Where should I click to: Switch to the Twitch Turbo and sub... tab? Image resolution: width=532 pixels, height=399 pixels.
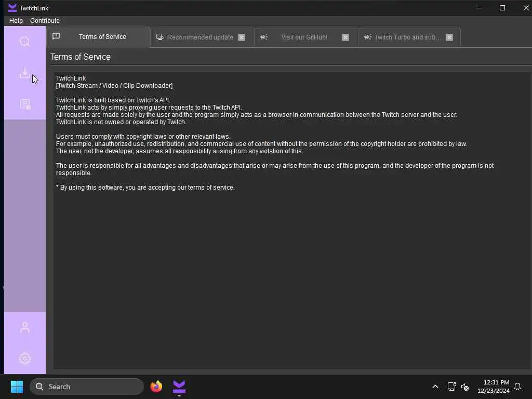point(409,37)
